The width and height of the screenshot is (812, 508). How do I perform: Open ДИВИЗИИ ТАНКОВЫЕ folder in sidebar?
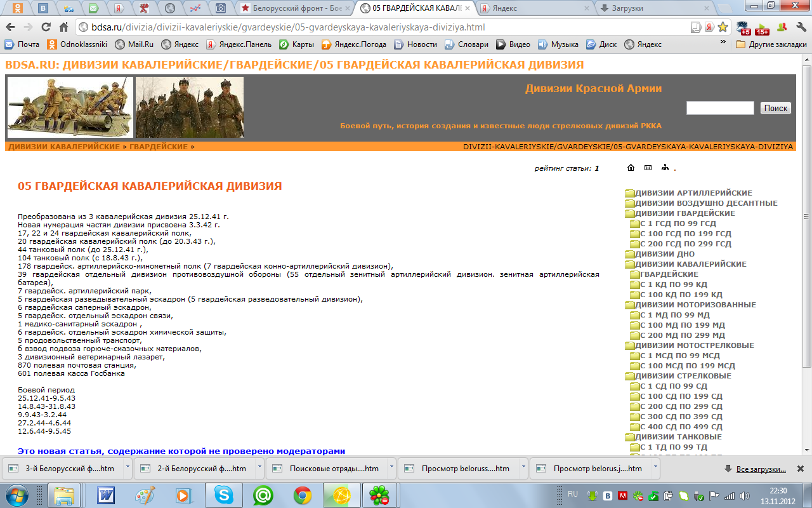pyautogui.click(x=678, y=437)
